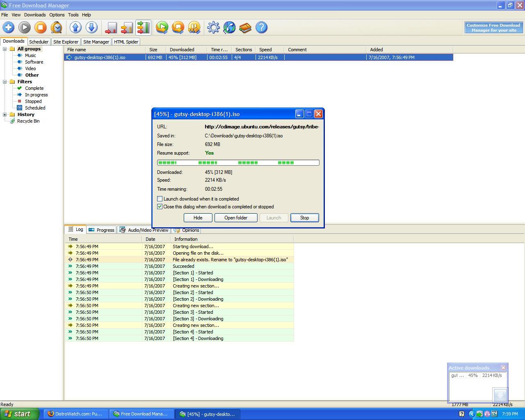This screenshot has height=420, width=525.
Task: Click the globe dial-up connection icon
Action: pos(229,27)
